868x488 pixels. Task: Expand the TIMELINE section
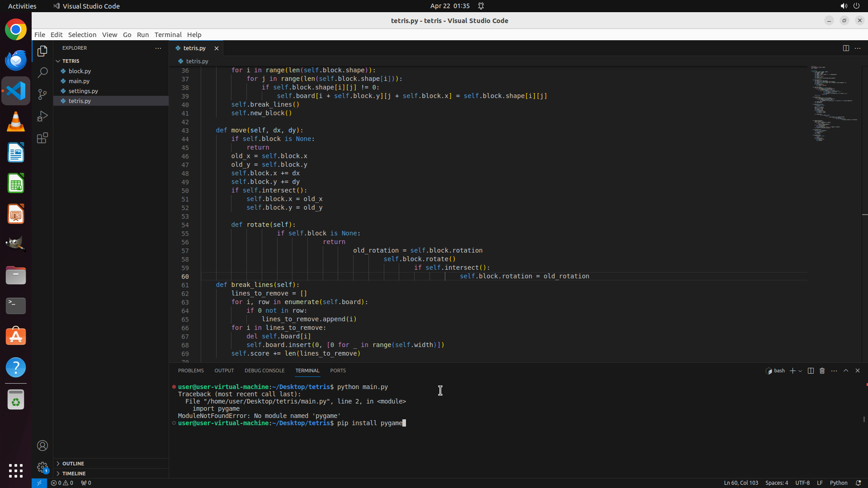click(74, 474)
